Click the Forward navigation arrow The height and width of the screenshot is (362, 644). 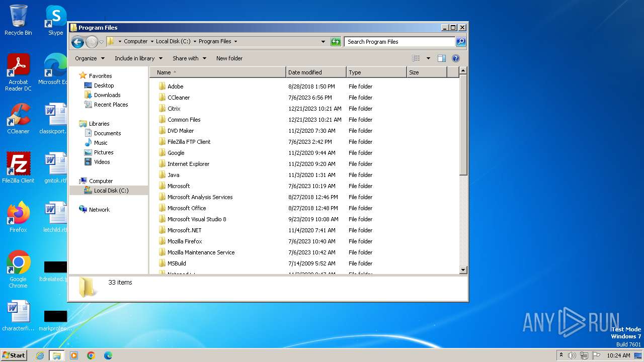(92, 42)
